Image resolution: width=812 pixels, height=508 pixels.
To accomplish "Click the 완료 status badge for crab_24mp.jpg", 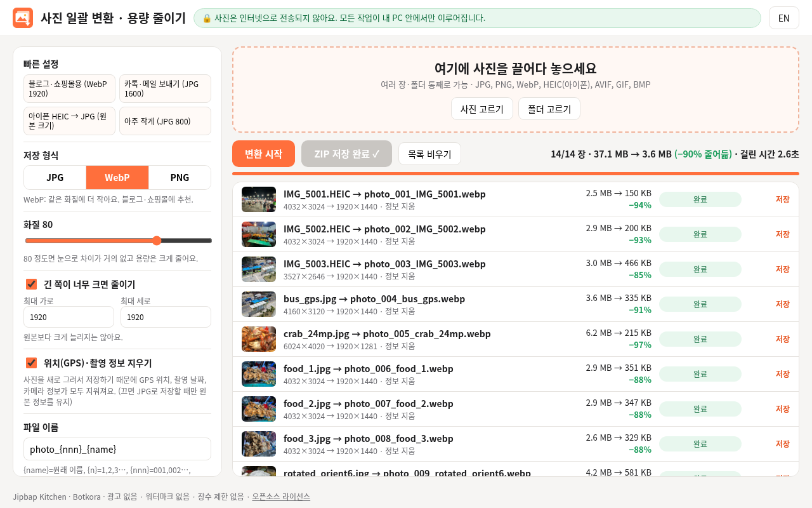I will point(700,339).
